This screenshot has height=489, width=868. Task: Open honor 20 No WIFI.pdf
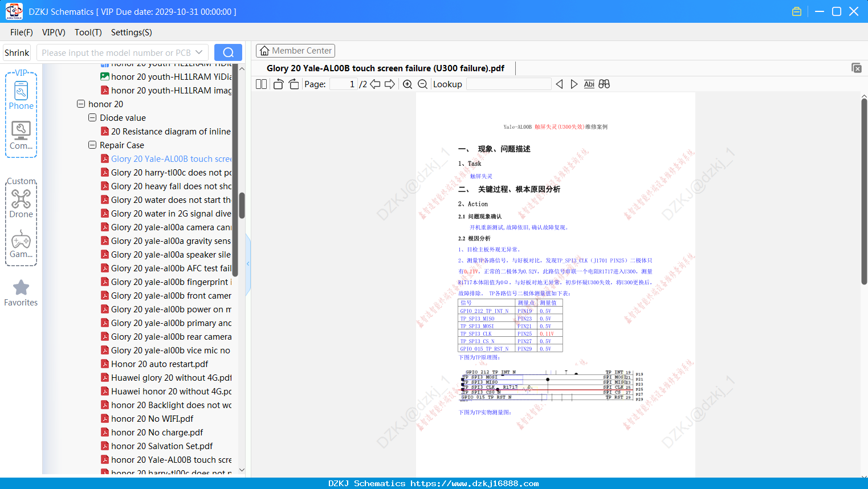147,419
